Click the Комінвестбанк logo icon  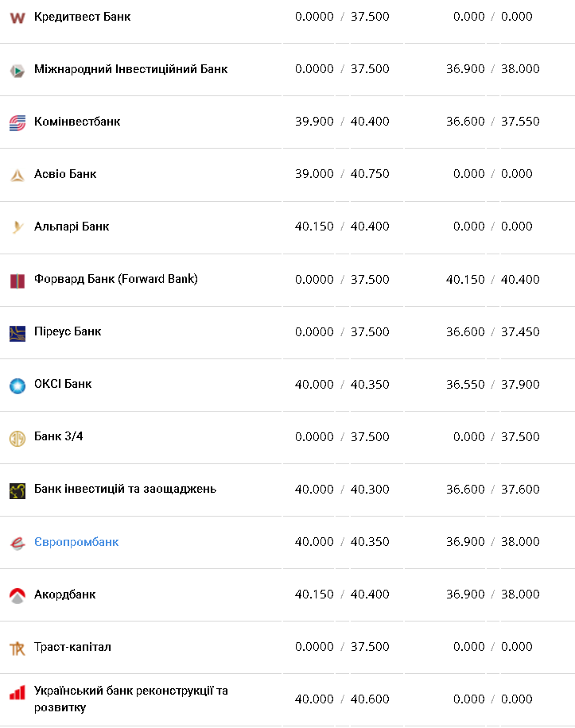click(17, 122)
